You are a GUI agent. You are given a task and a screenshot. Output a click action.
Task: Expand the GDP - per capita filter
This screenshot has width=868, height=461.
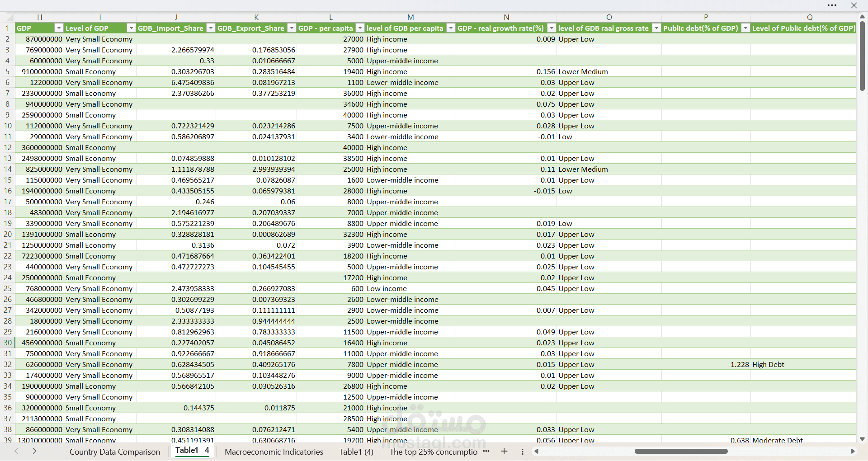[x=360, y=28]
